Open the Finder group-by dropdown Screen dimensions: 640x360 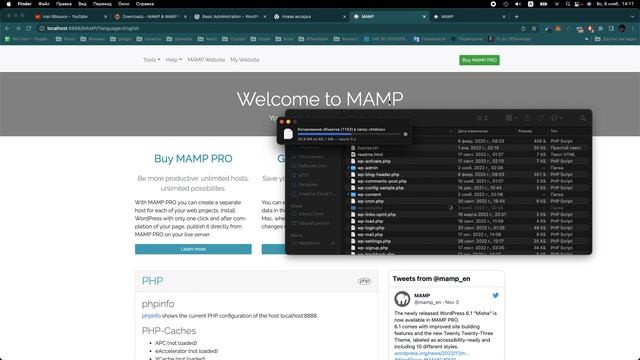pyautogui.click(x=511, y=118)
